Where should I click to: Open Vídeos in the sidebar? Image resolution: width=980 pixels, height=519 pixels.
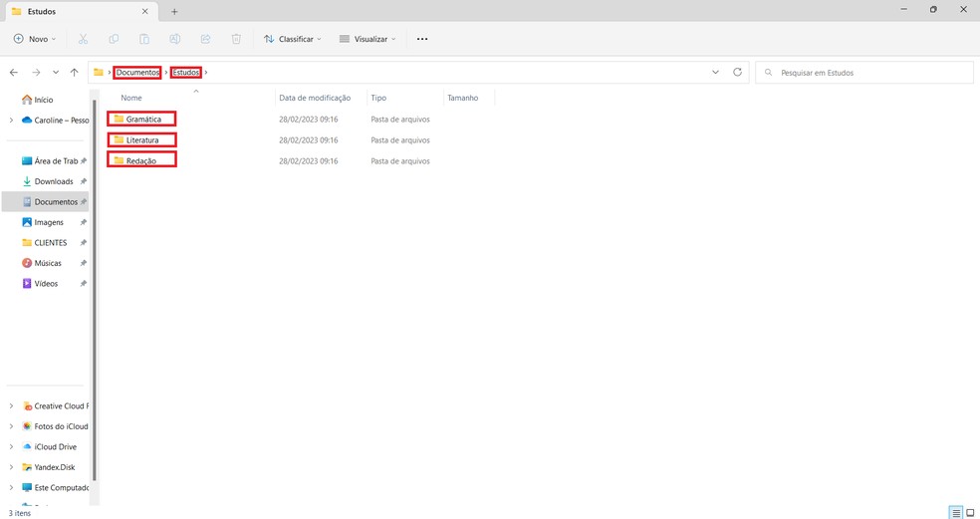pos(40,284)
